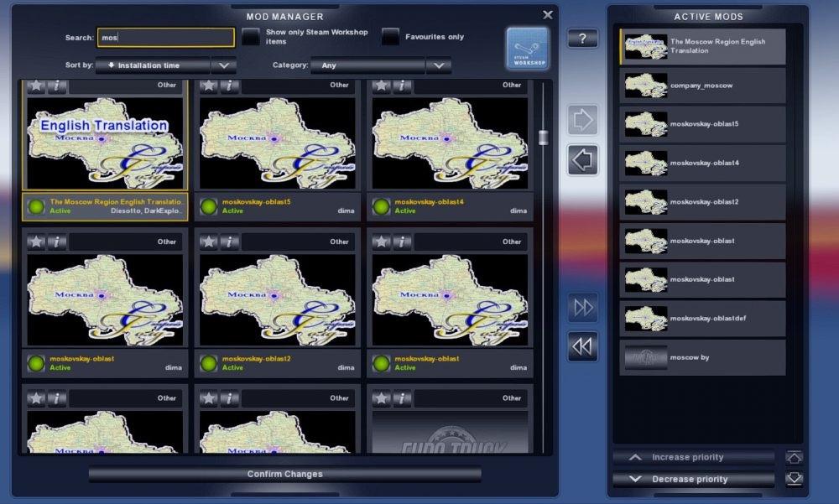The width and height of the screenshot is (839, 504).
Task: Click left arrow to deactivate selected mod
Action: [583, 159]
